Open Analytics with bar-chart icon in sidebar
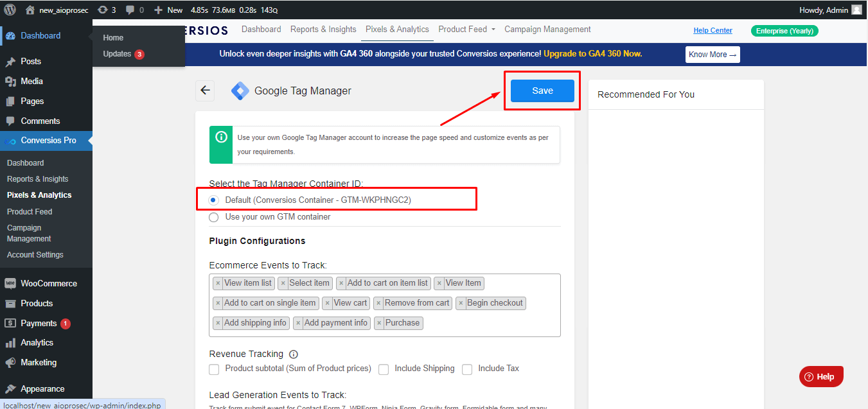The height and width of the screenshot is (409, 868). click(46, 343)
